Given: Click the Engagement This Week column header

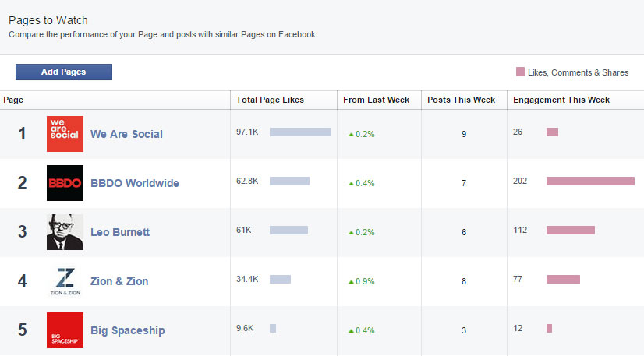Looking at the screenshot, I should tap(561, 100).
